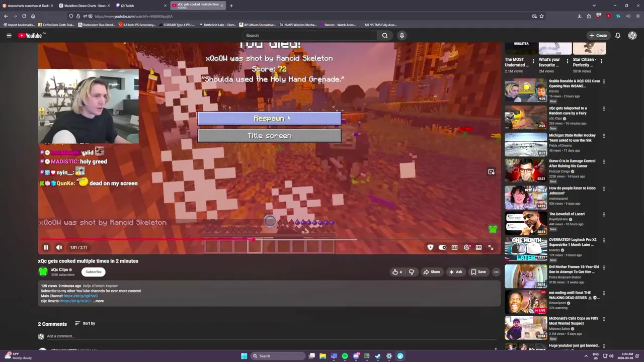Open options for Steve-O Damage Control video
Screen dimensions: 644x362
604,162
